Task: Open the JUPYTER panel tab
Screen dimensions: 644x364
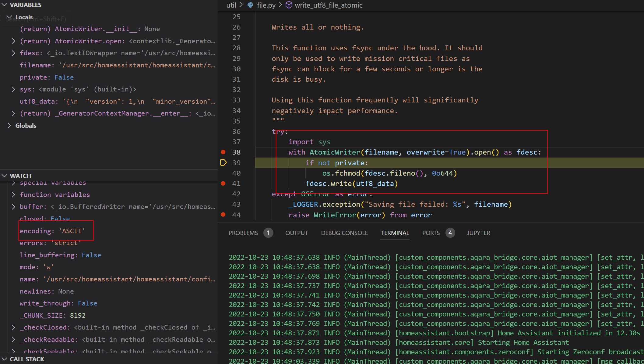Action: pyautogui.click(x=478, y=233)
